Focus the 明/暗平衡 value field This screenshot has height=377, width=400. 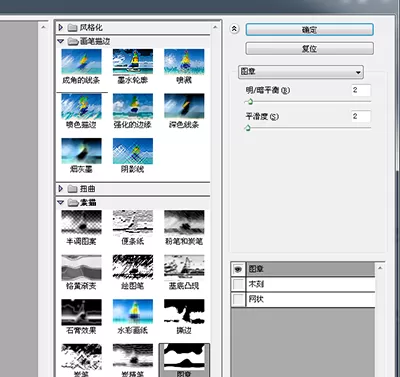pos(361,90)
